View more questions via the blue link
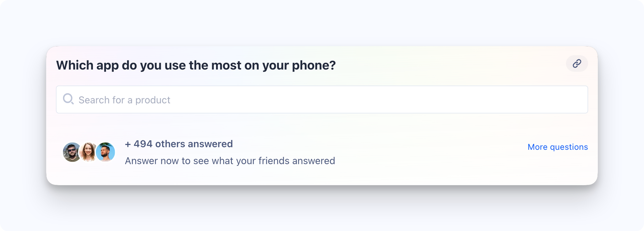The width and height of the screenshot is (644, 231). coord(557,147)
